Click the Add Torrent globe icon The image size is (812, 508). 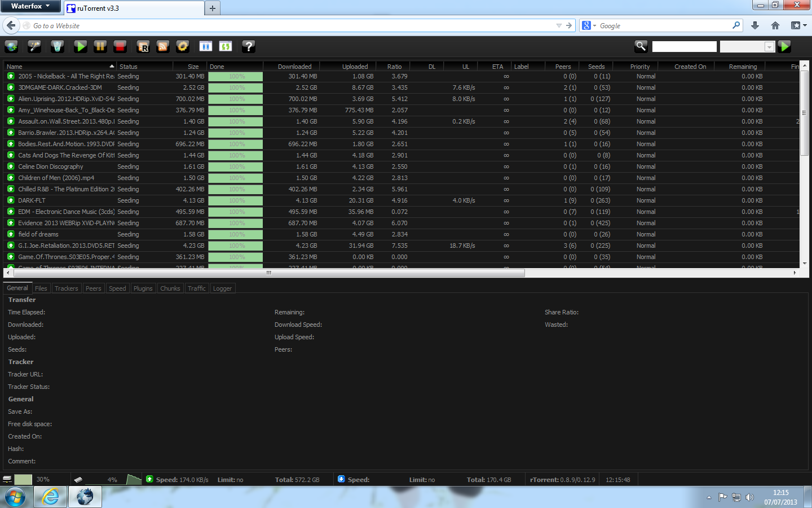pyautogui.click(x=11, y=46)
